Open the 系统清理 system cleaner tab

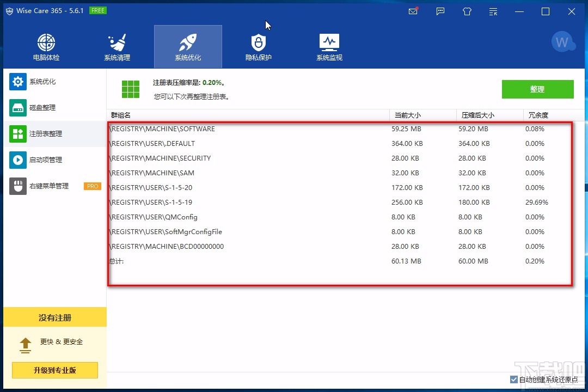pyautogui.click(x=117, y=47)
